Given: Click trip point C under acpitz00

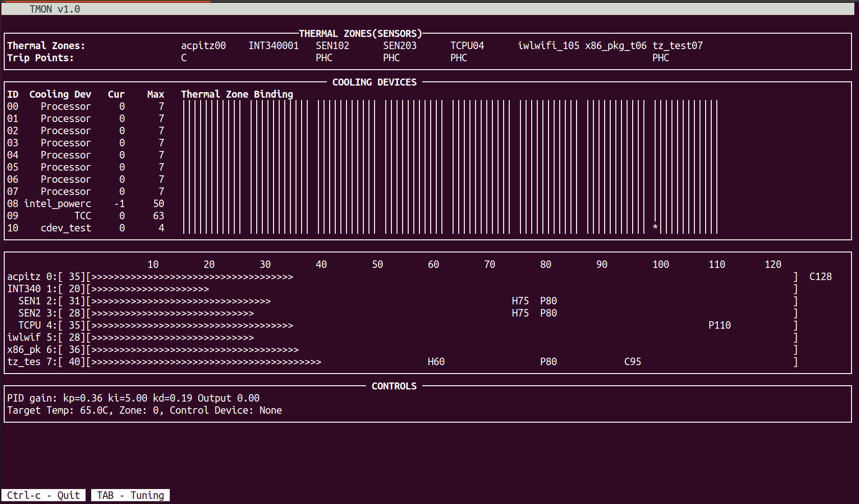Looking at the screenshot, I should pyautogui.click(x=184, y=58).
